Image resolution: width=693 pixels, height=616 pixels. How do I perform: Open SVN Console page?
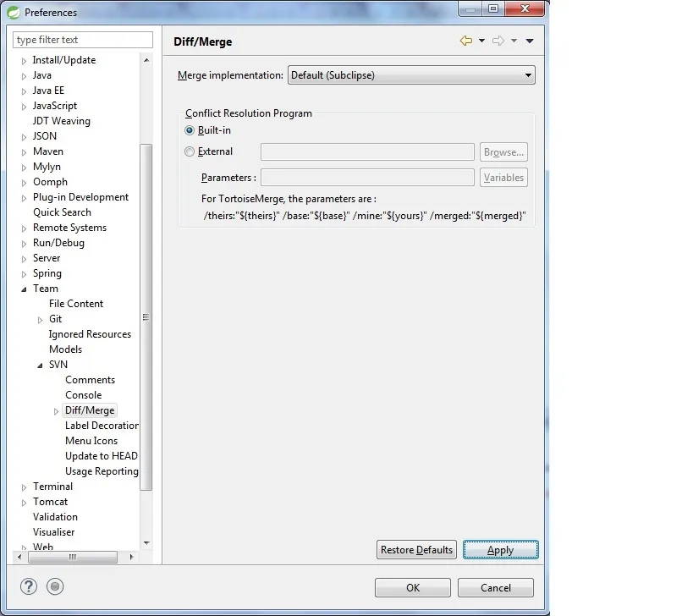point(84,395)
